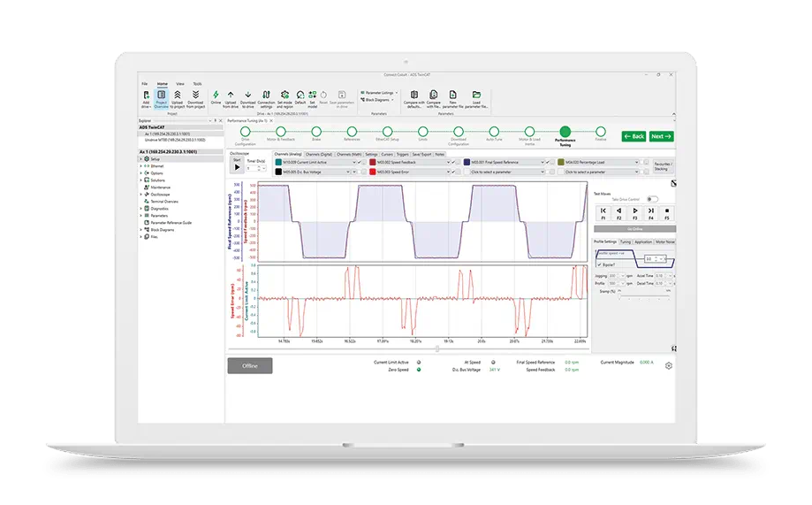
Task: Click Download to drive icon
Action: coord(248,95)
